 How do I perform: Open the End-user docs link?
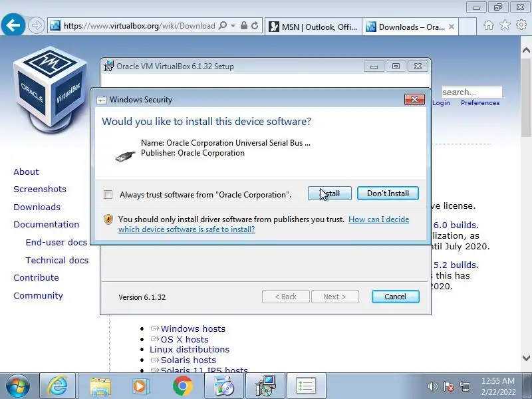coord(57,242)
